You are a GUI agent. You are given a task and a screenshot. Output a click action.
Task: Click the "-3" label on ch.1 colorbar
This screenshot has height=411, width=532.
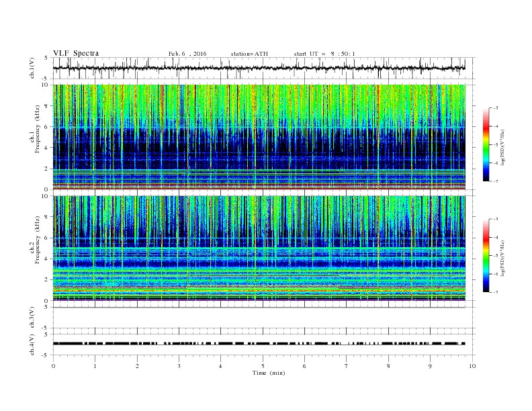(x=496, y=108)
